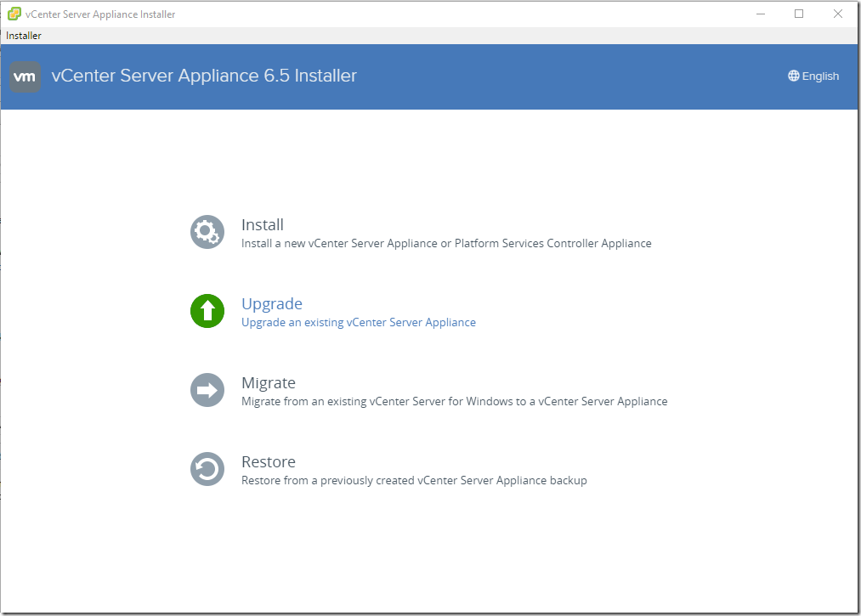This screenshot has height=616, width=861.
Task: Close the installer window
Action: 838,14
